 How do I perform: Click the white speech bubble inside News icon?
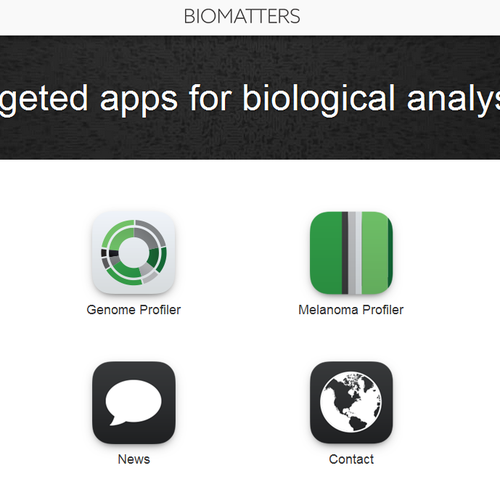coord(134,402)
